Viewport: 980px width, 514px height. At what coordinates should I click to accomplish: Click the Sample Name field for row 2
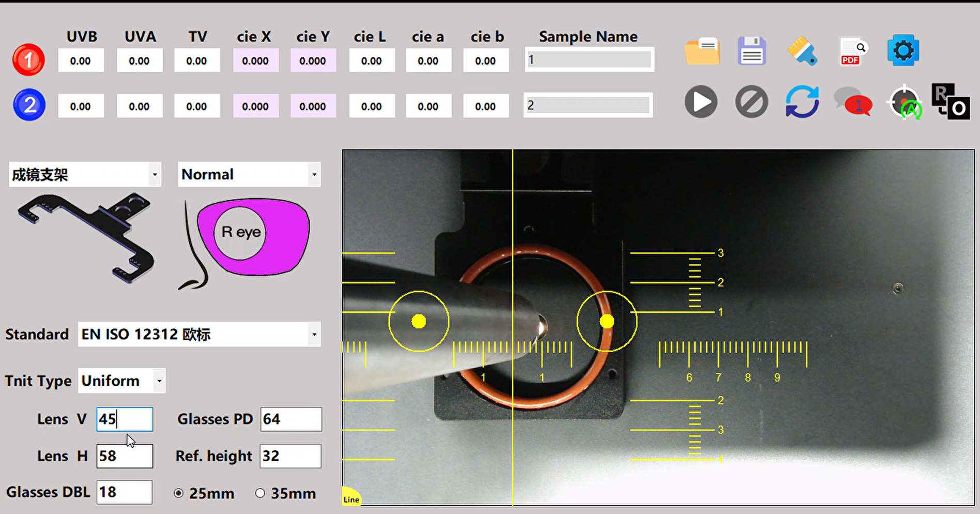tap(588, 105)
